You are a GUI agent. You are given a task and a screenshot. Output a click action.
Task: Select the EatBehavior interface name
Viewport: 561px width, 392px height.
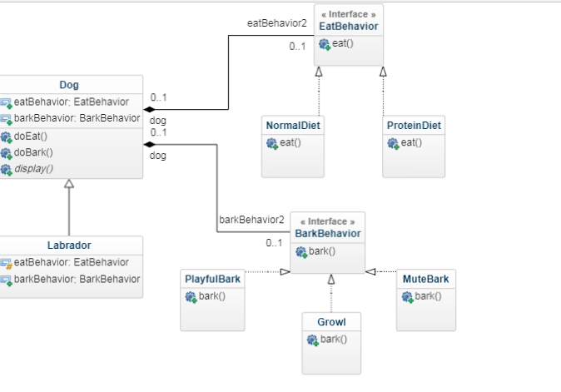[x=349, y=27]
